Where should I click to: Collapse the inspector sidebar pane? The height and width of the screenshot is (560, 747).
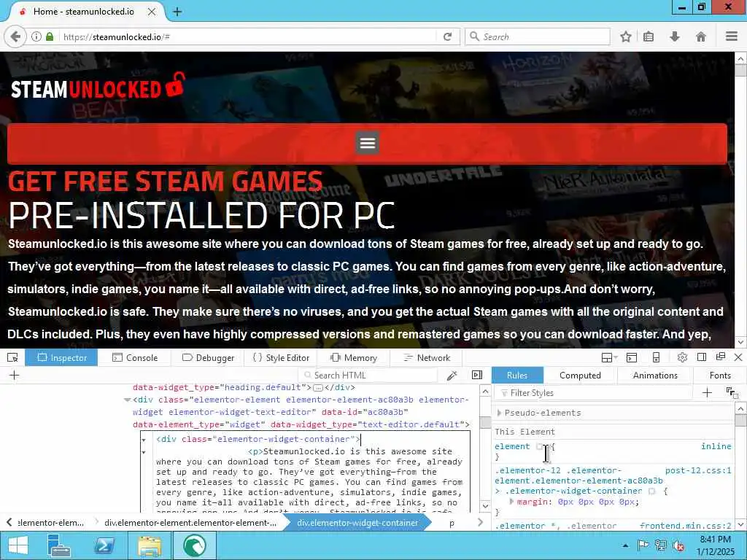(x=477, y=376)
